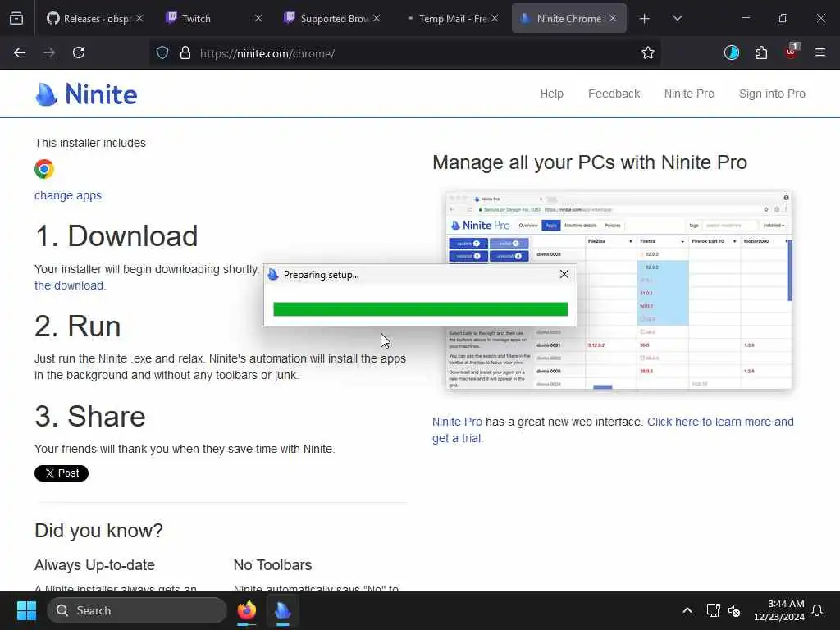Screen dimensions: 840x630
Task: Open the Windows Start menu
Action: click(x=26, y=610)
